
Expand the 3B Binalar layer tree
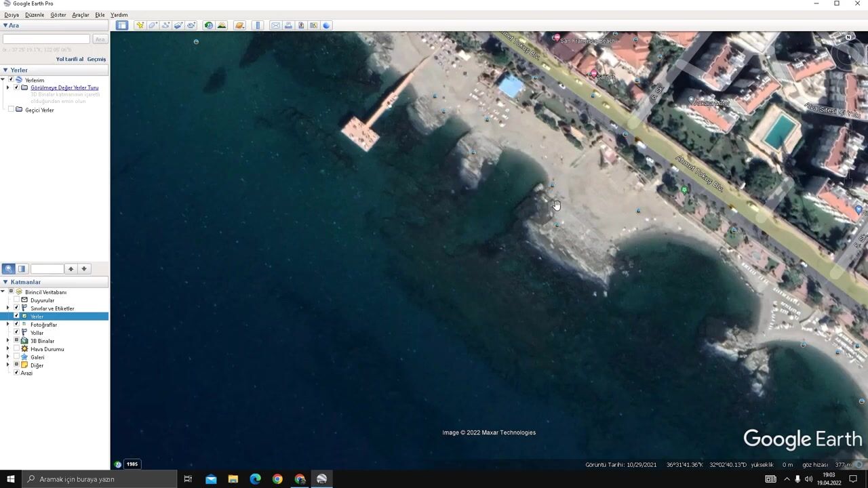pos(8,341)
